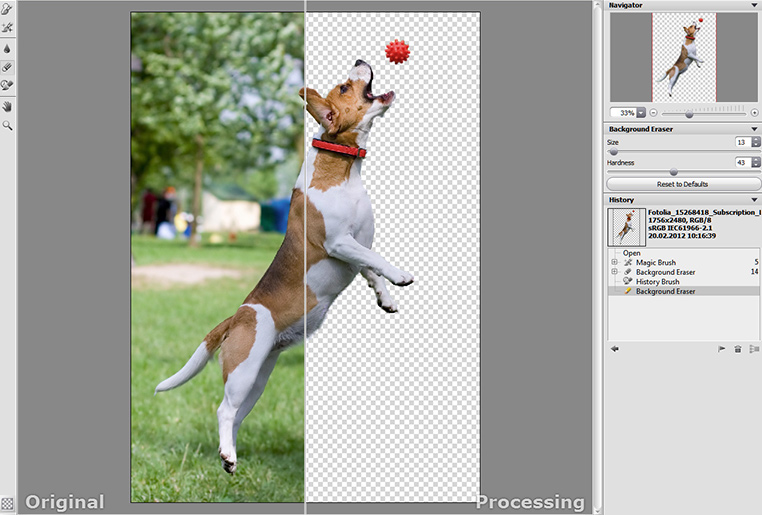Collapse the Navigator panel
This screenshot has width=762, height=515.
755,5
